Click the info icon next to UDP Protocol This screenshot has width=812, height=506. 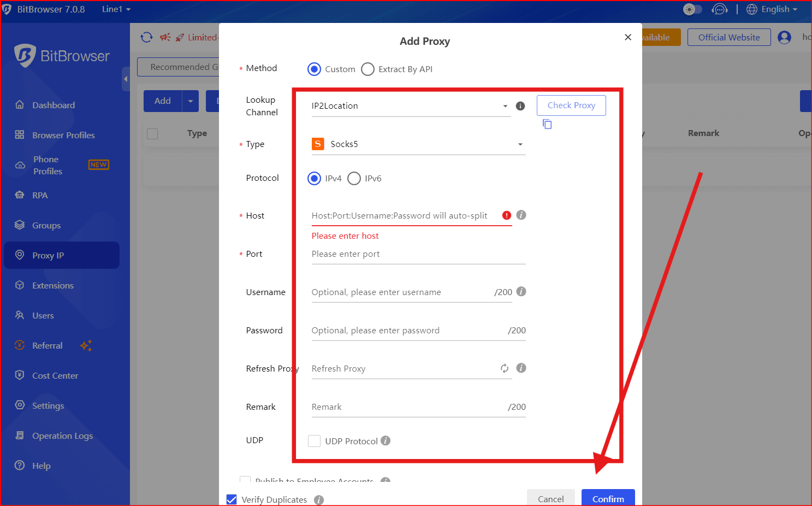(386, 440)
